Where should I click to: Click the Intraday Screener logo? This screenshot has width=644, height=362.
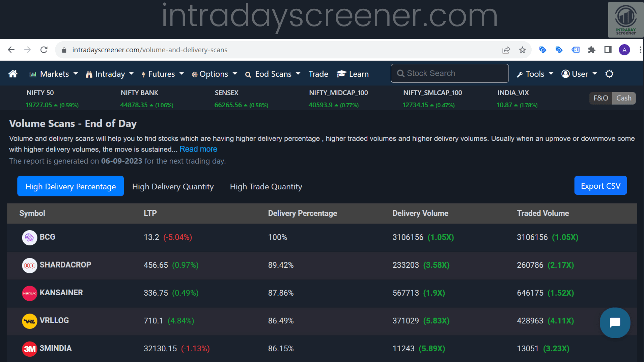[x=626, y=19]
